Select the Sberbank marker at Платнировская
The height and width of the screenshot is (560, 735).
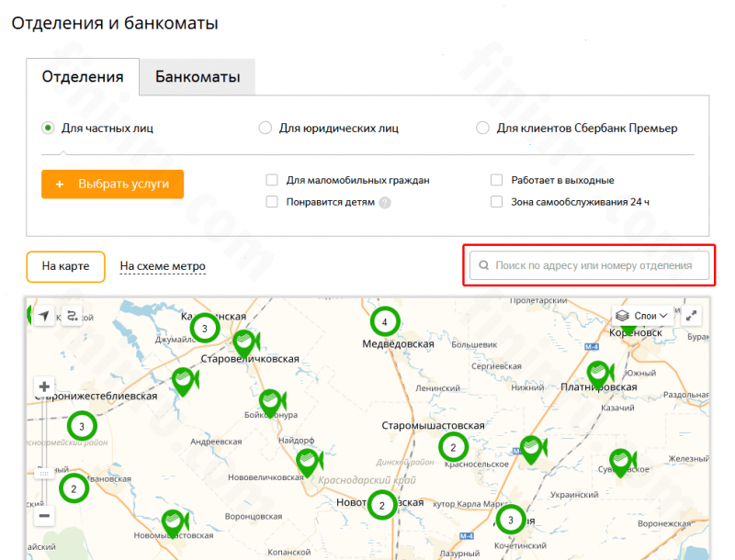pos(600,375)
